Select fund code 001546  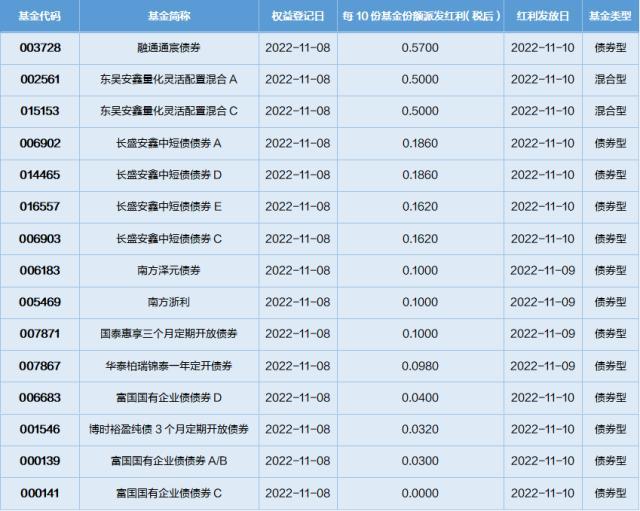[40, 429]
